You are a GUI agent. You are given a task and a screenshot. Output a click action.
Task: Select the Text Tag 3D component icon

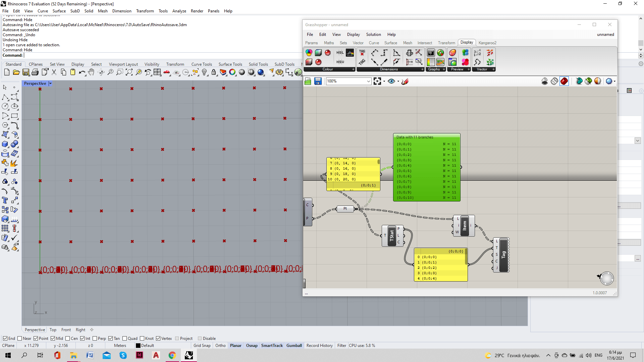pos(362,62)
